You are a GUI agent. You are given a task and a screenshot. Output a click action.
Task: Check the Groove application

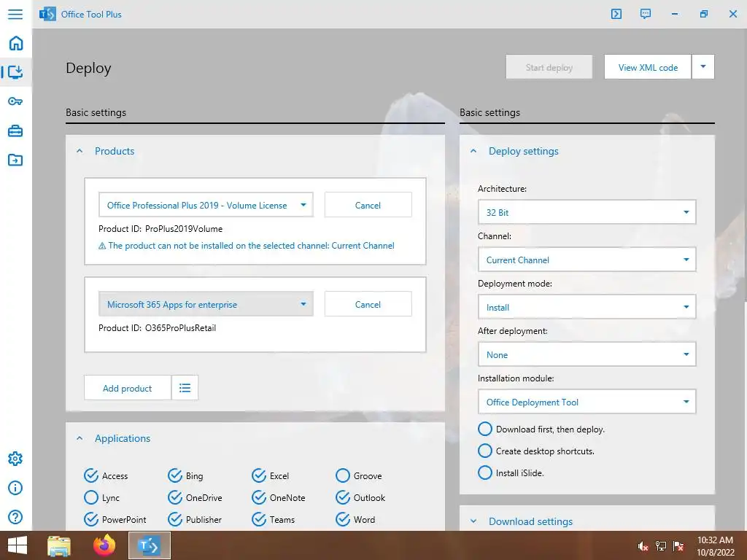[x=343, y=475]
